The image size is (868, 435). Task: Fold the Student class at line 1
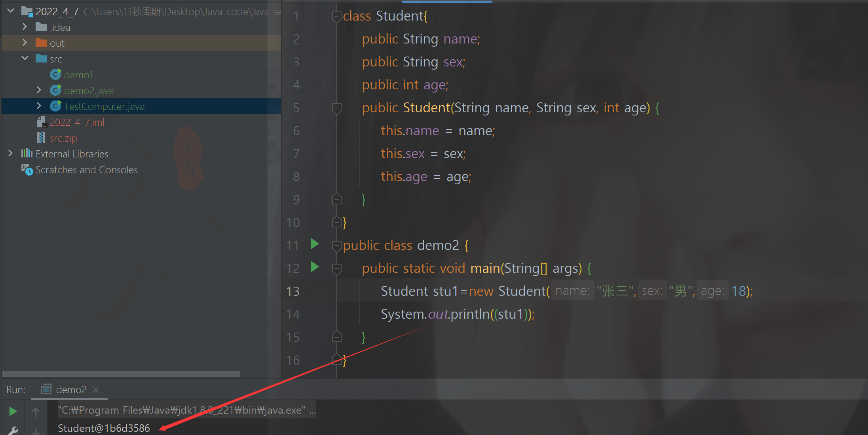[x=336, y=17]
